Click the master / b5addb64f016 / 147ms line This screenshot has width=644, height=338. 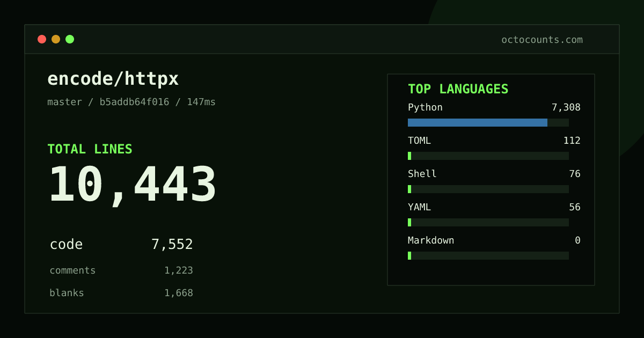pos(131,102)
